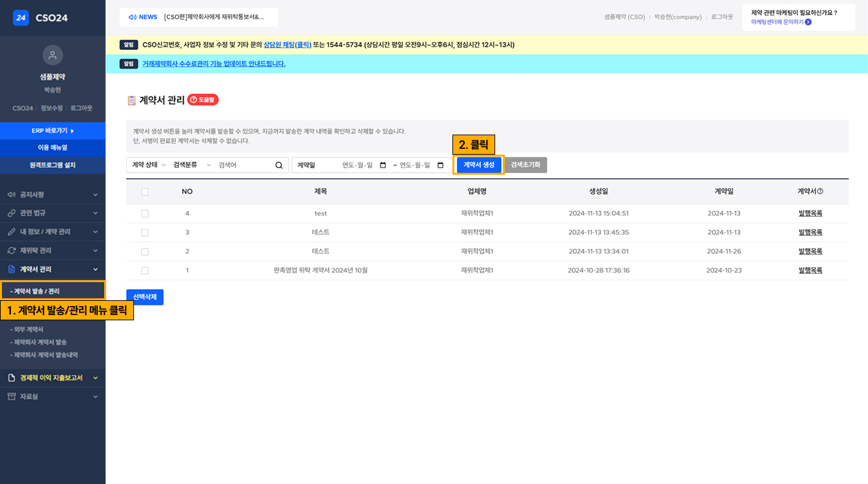Open the 이용 매뉴얼 sidebar menu
Viewport: 868px width, 484px height.
[52, 147]
